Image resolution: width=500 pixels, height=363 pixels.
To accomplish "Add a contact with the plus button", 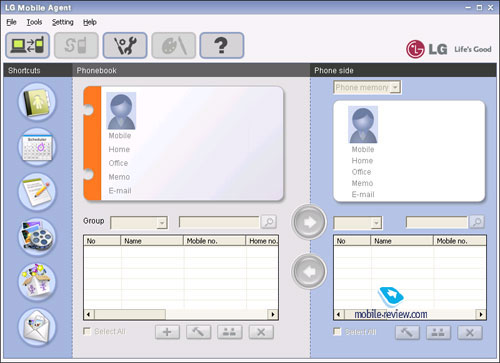I will [x=167, y=332].
